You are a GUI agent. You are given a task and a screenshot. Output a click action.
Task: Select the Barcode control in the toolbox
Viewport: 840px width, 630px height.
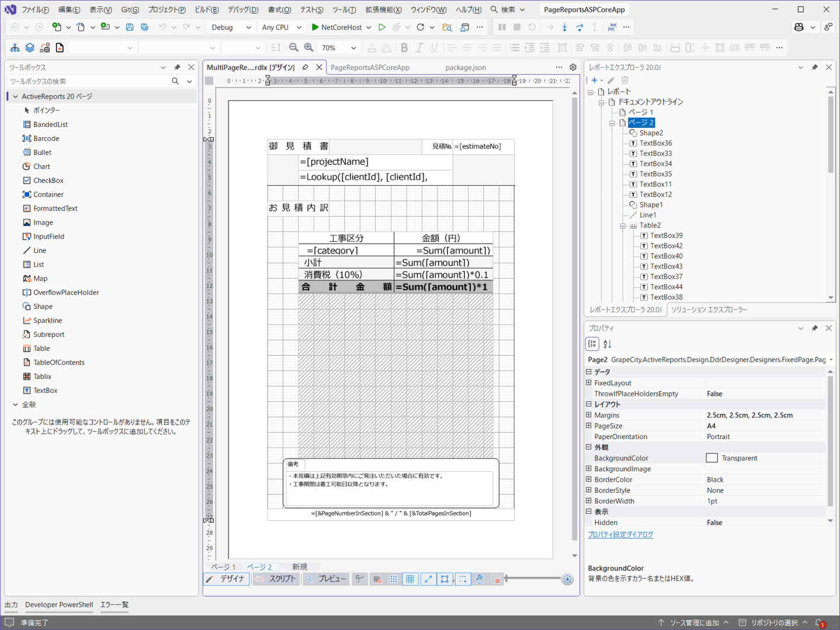(x=46, y=138)
